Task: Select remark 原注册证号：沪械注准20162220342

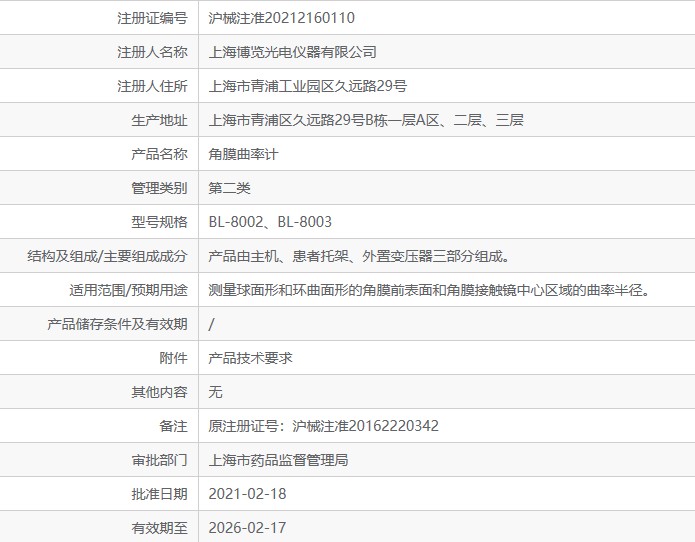Action: (324, 426)
